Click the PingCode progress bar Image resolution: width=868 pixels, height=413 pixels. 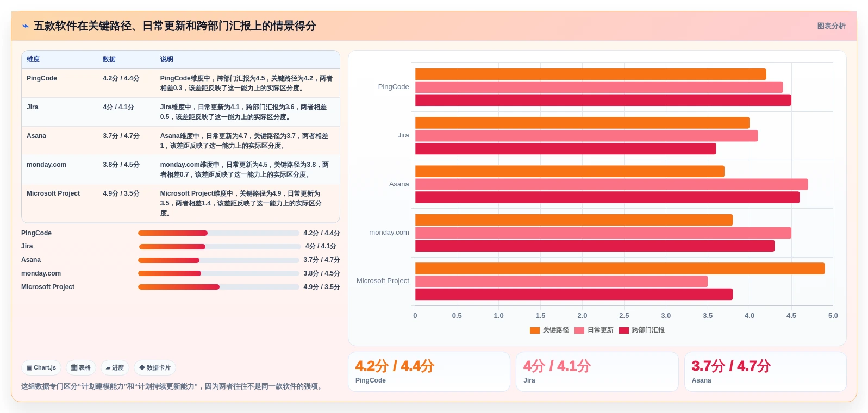tap(218, 233)
